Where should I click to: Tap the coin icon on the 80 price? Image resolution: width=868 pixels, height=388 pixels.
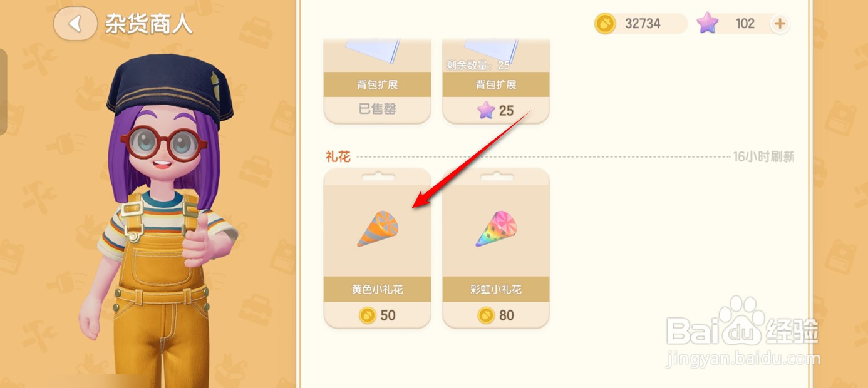486,315
